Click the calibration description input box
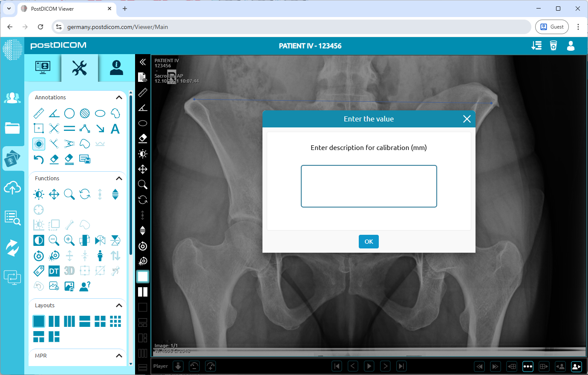The image size is (588, 375). [x=369, y=186]
